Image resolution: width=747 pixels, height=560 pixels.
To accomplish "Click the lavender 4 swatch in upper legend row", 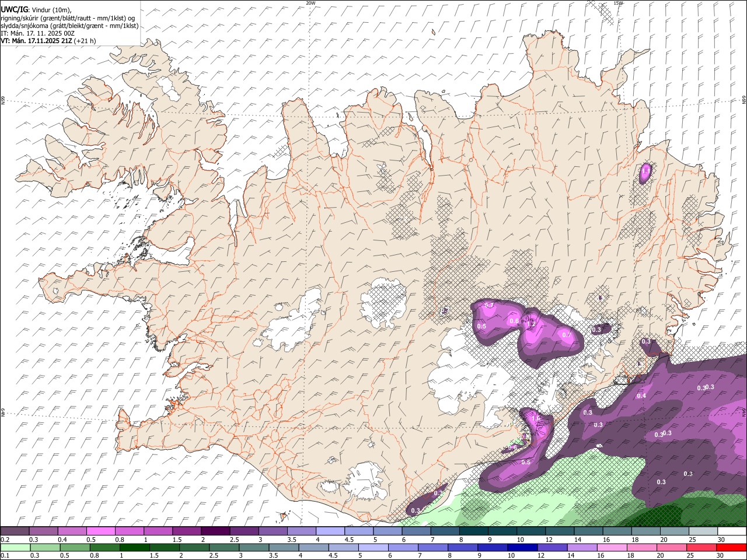I will [x=330, y=531].
